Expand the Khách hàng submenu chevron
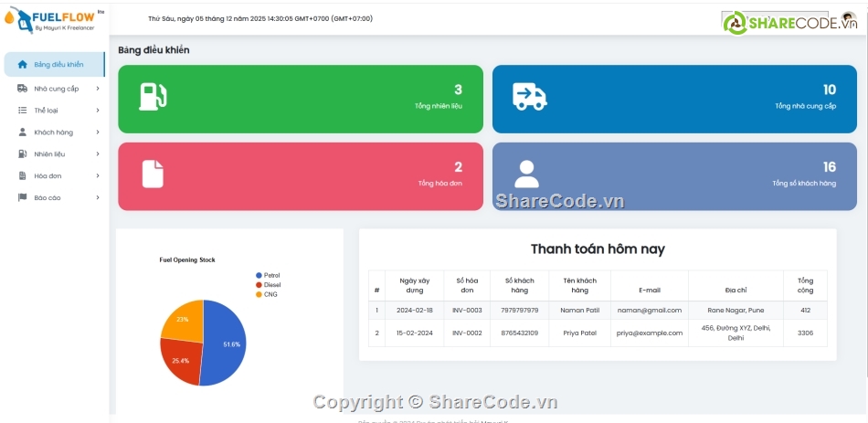Viewport: 868px width, 423px height. (x=98, y=132)
